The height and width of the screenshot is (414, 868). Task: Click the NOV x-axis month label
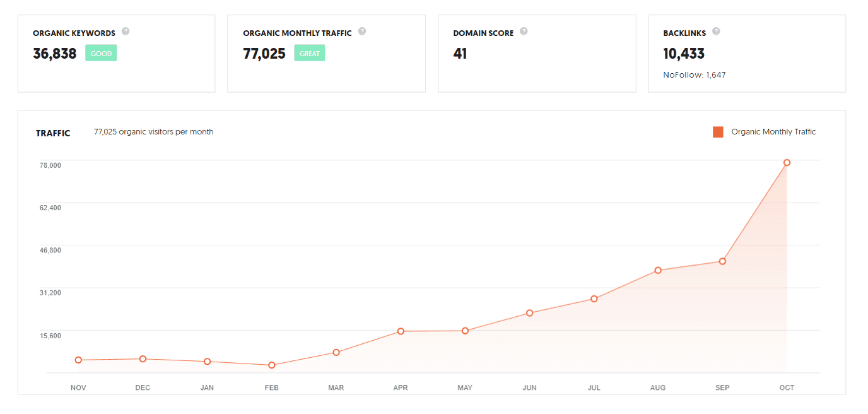[78, 387]
